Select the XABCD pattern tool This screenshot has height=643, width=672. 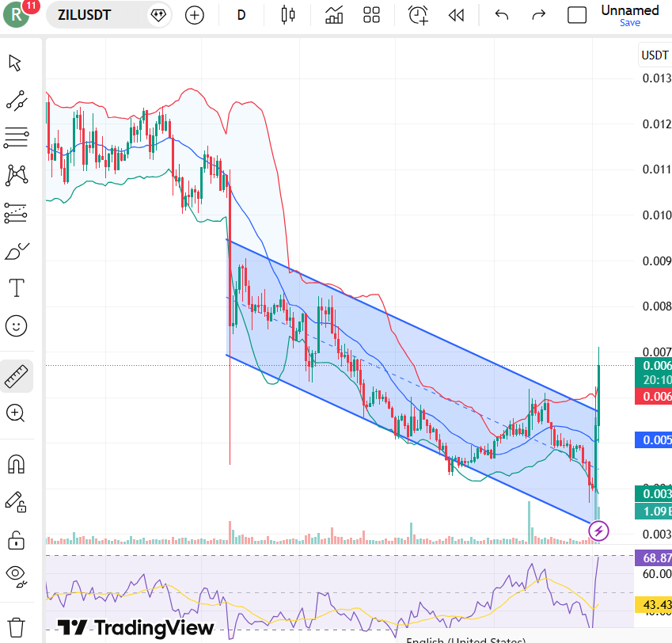16,176
